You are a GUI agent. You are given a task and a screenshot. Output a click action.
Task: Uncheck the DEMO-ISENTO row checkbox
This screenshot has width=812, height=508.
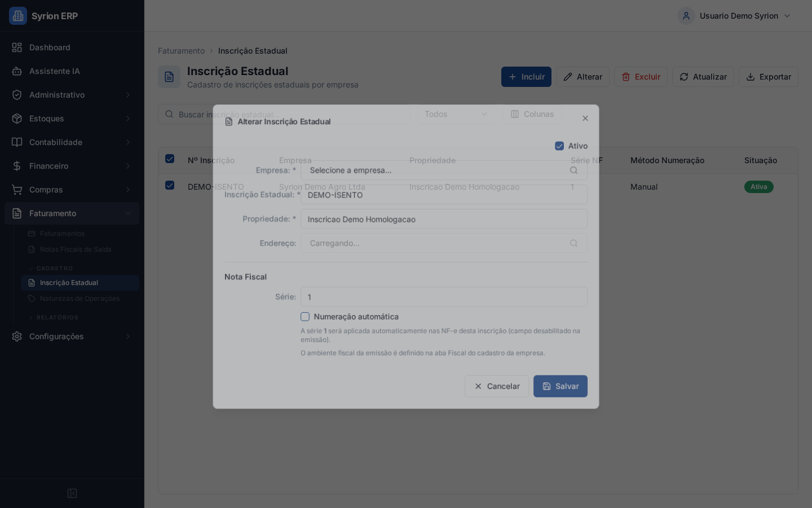[x=170, y=185]
